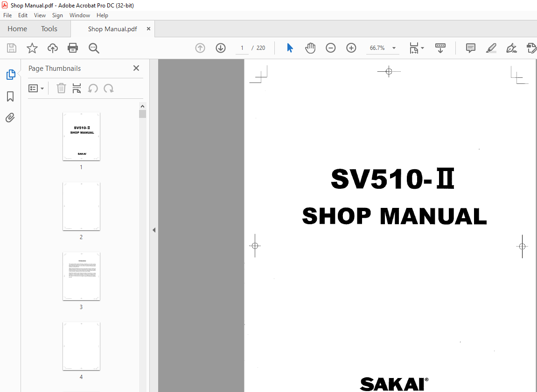Delete selected page thumbnail trash icon

coord(61,88)
